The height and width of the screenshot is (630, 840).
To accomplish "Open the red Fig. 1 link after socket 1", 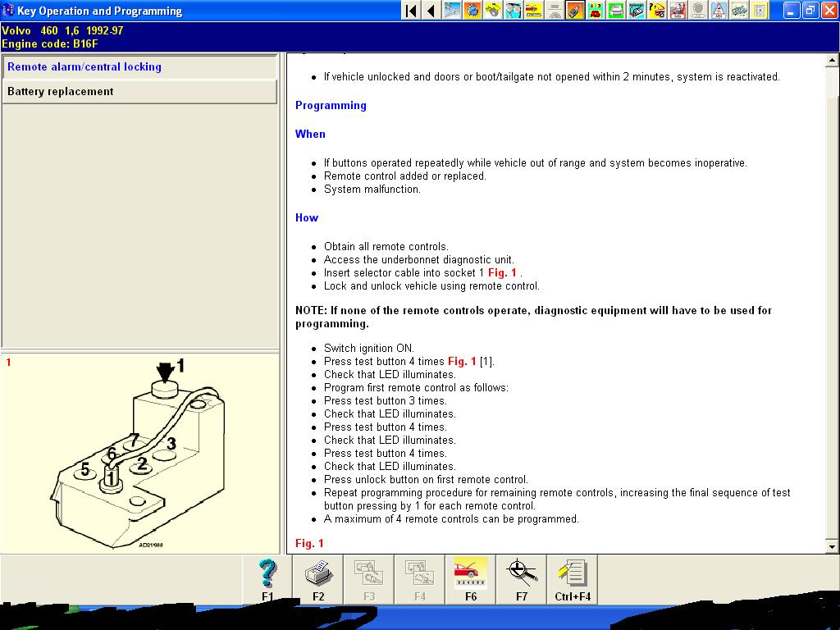I will (x=502, y=272).
